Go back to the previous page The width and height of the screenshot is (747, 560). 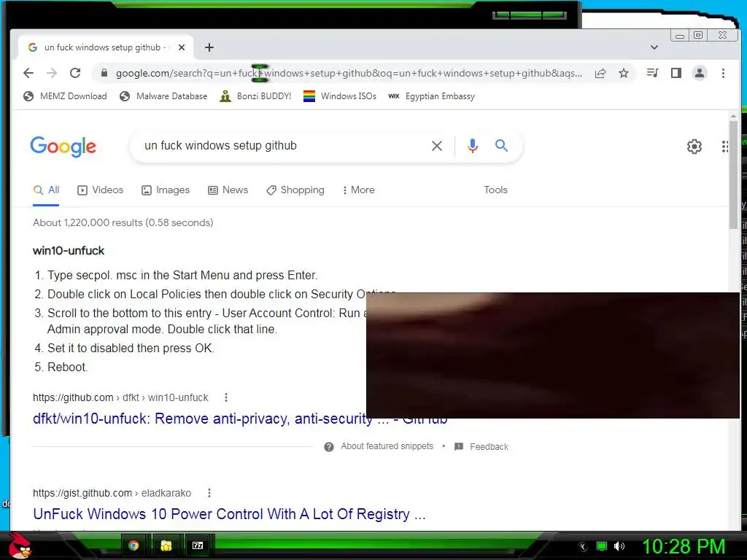pos(28,73)
